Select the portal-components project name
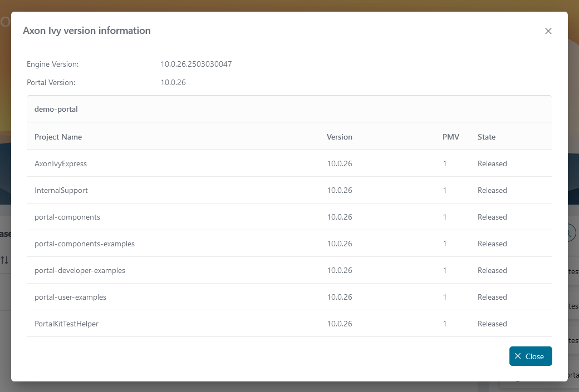 (x=67, y=217)
